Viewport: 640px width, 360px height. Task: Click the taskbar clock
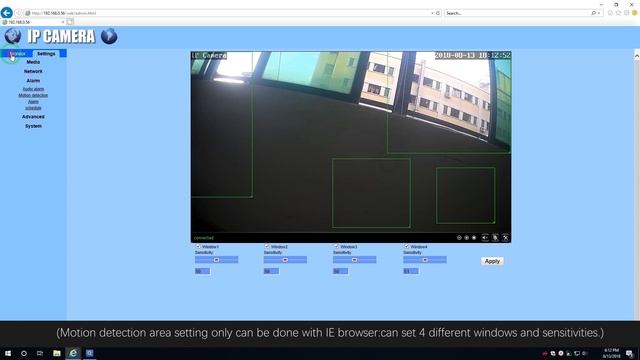coord(611,353)
